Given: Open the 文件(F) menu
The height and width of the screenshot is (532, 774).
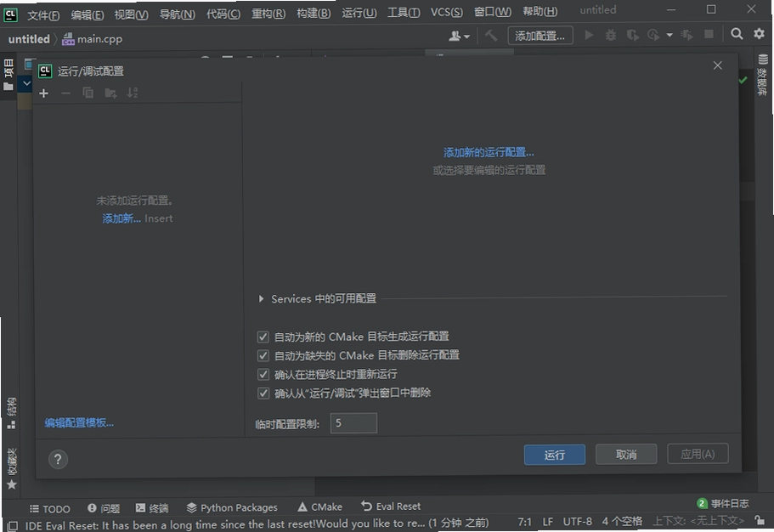Looking at the screenshot, I should pos(43,15).
